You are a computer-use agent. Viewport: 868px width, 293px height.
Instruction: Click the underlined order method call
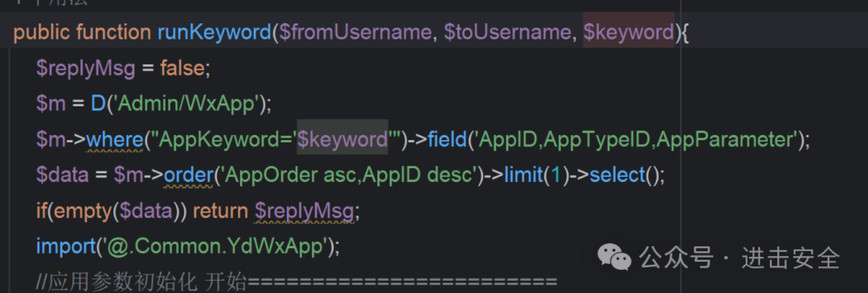187,175
